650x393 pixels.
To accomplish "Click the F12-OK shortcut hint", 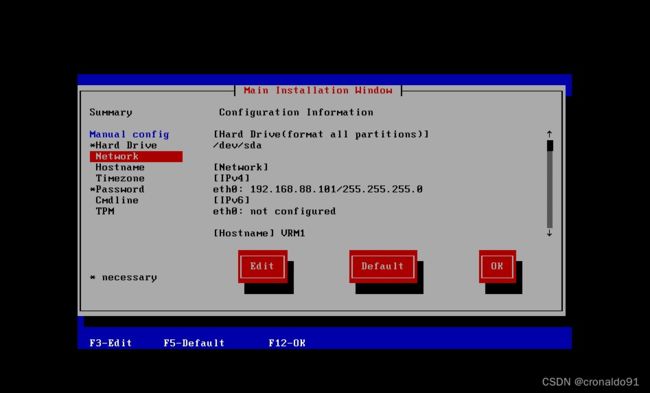I will pyautogui.click(x=287, y=343).
